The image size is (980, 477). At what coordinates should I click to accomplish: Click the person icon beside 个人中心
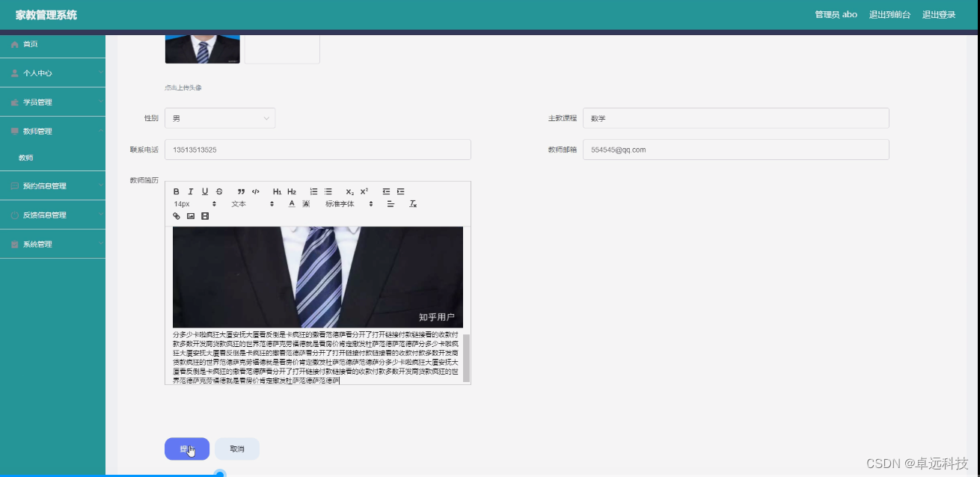[x=14, y=73]
